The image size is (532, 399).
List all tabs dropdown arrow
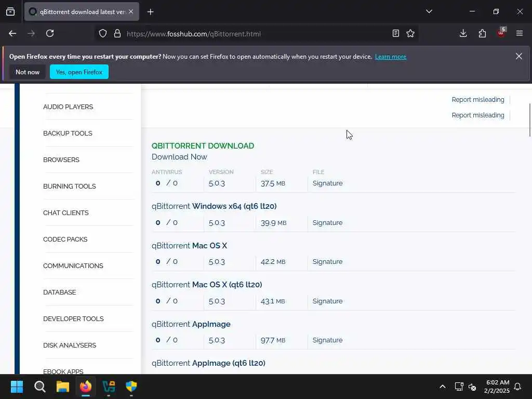[429, 11]
